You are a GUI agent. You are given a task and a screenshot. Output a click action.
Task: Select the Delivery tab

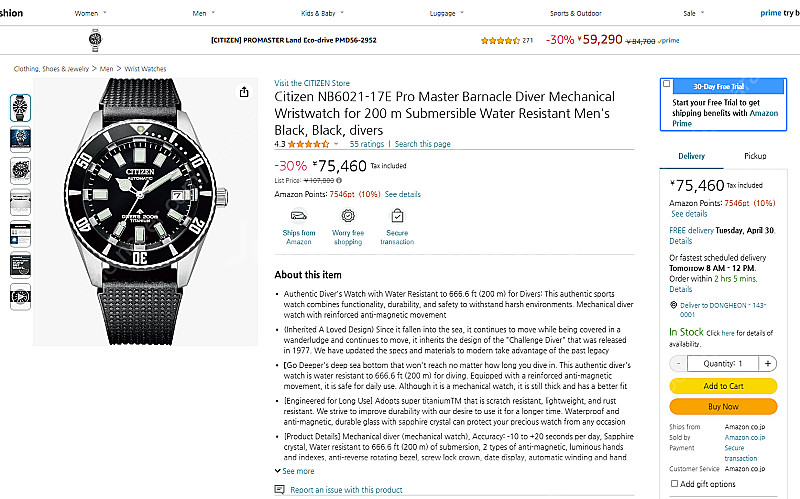[692, 157]
